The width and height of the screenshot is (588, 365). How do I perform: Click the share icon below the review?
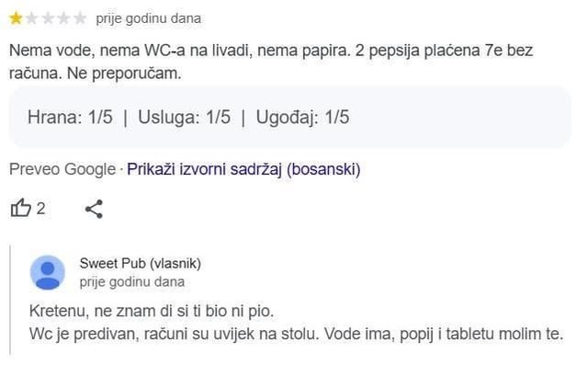[94, 209]
